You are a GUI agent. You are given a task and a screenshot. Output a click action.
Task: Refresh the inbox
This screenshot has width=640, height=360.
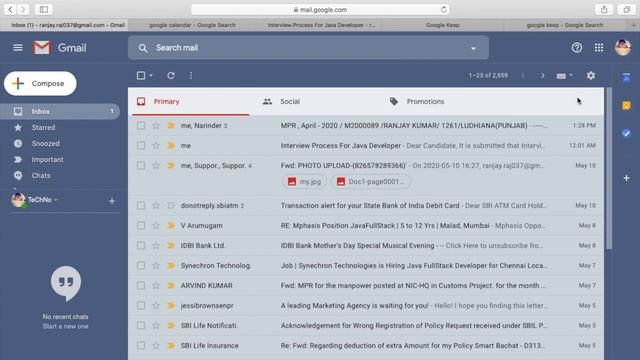[171, 76]
